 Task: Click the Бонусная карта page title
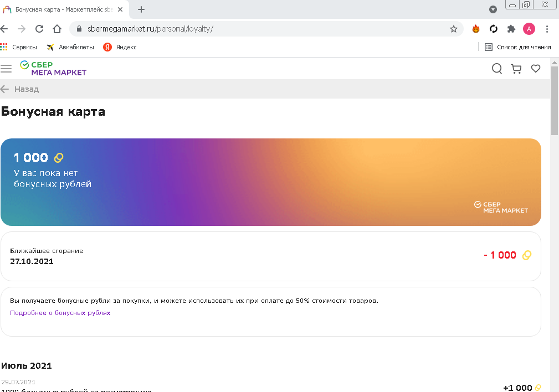tap(53, 111)
